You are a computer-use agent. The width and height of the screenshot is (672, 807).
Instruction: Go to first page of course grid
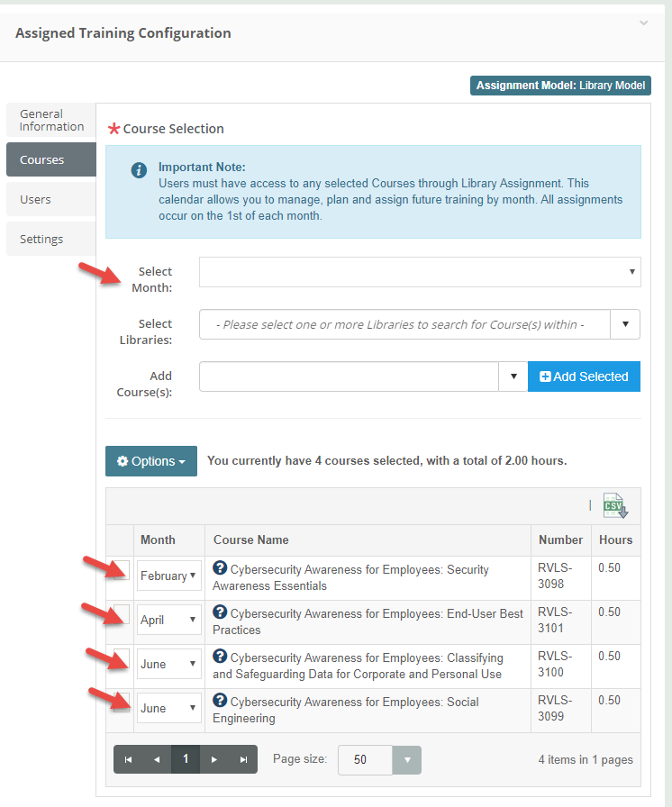pyautogui.click(x=128, y=759)
